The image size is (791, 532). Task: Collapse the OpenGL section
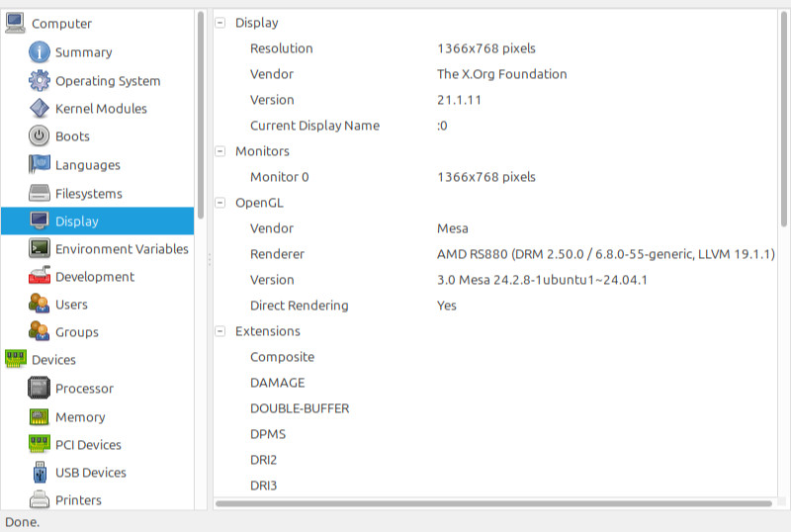(220, 203)
